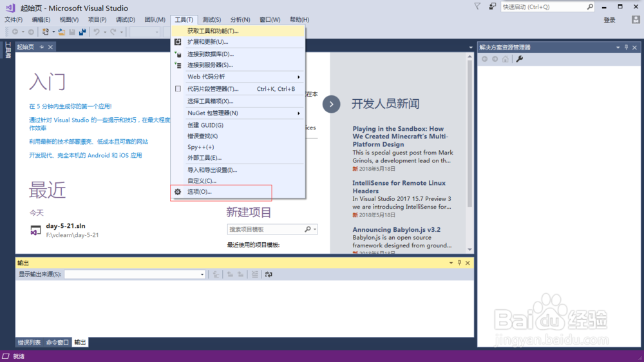Click the round news panel arrow button

click(x=332, y=104)
